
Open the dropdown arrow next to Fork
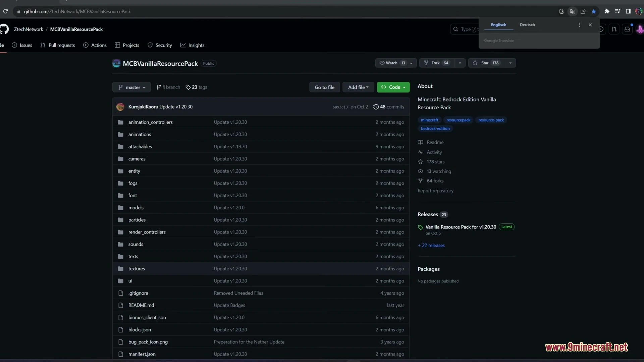[460, 63]
